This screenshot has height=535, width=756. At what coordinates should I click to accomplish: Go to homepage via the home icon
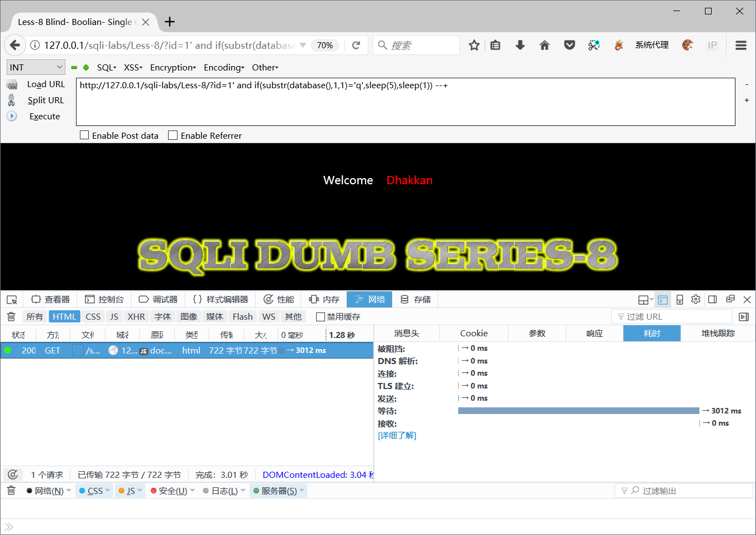coord(544,45)
